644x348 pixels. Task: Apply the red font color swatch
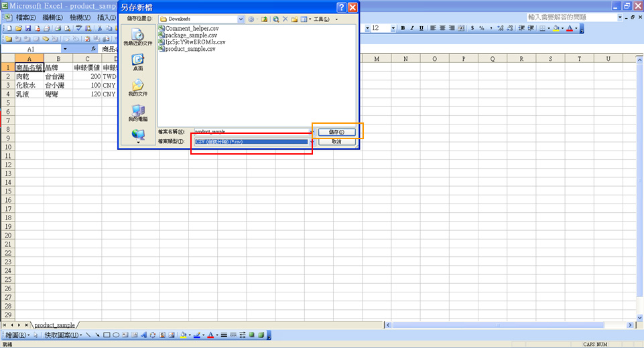(569, 28)
